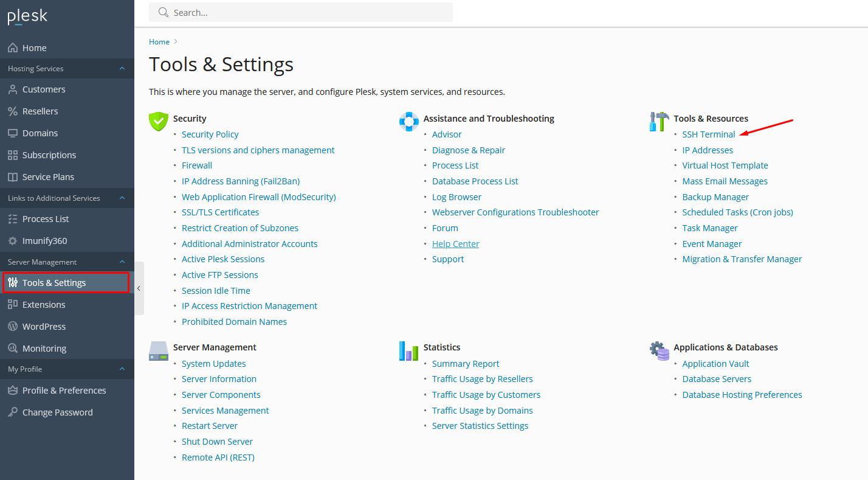Open the Advisor link

(447, 134)
